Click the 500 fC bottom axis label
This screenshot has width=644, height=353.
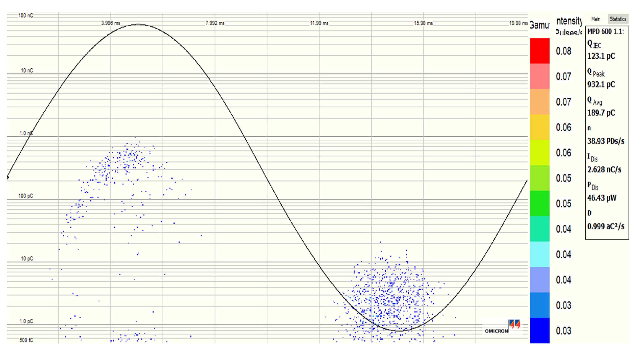coord(26,340)
